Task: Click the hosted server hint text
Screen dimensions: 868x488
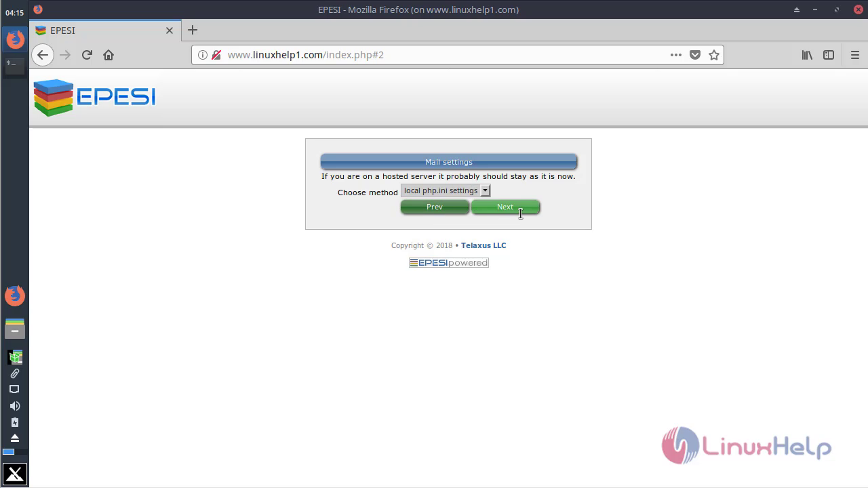Action: click(x=448, y=176)
